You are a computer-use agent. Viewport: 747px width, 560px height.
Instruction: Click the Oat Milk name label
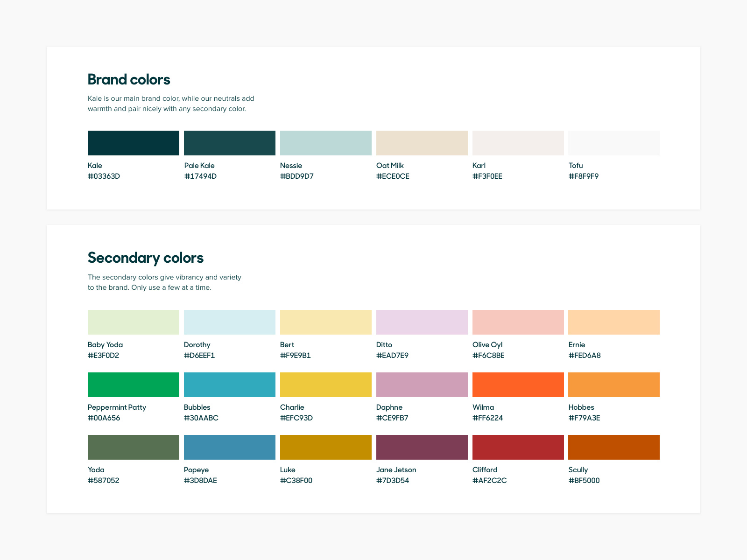click(390, 166)
